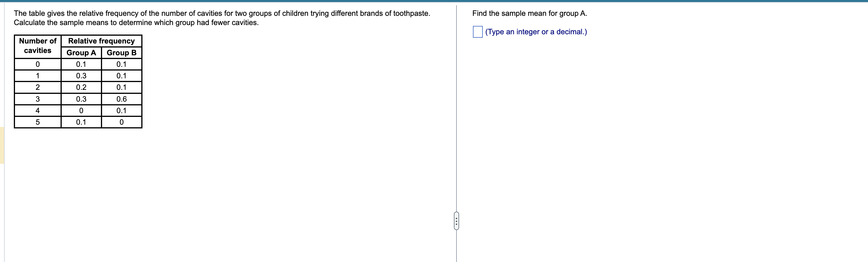The width and height of the screenshot is (868, 262).
Task: Click the 0 value for 4 cavities, Group A
Action: pyautogui.click(x=81, y=110)
